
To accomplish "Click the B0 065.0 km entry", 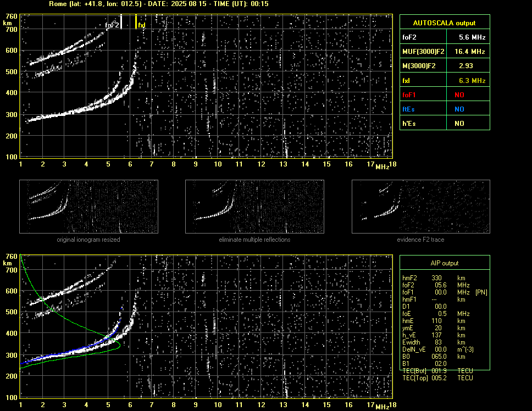I will (433, 357).
